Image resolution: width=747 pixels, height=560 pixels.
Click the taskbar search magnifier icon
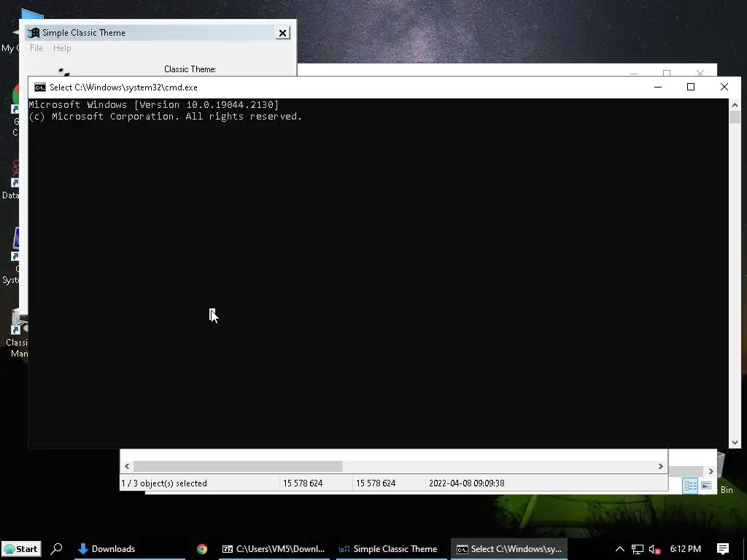[56, 549]
